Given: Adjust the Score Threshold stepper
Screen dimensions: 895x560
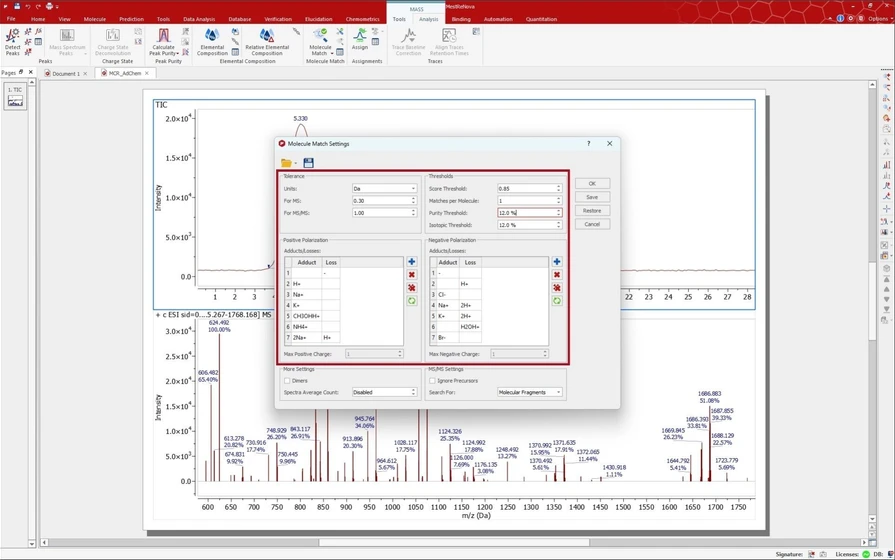Looking at the screenshot, I should click(x=558, y=188).
